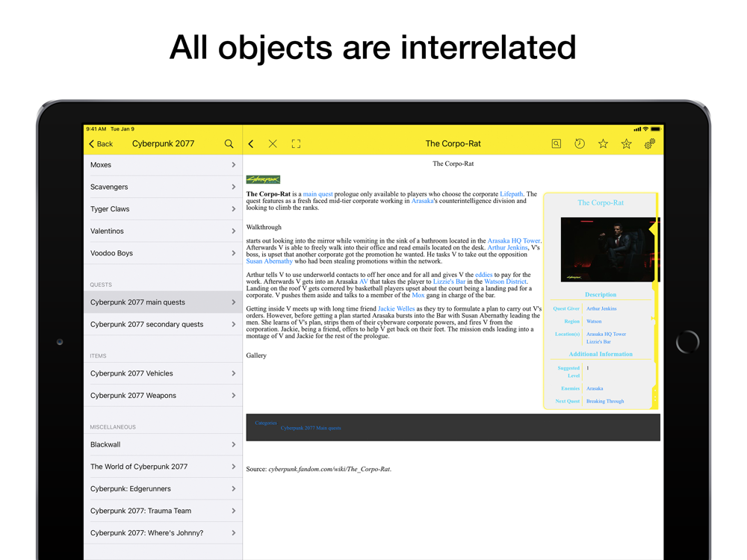
Task: Select Cyberpunk 2077 main quests row
Action: 163,302
